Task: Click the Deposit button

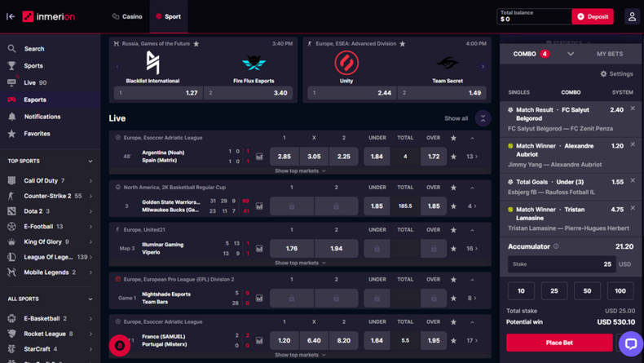Action: coord(593,16)
